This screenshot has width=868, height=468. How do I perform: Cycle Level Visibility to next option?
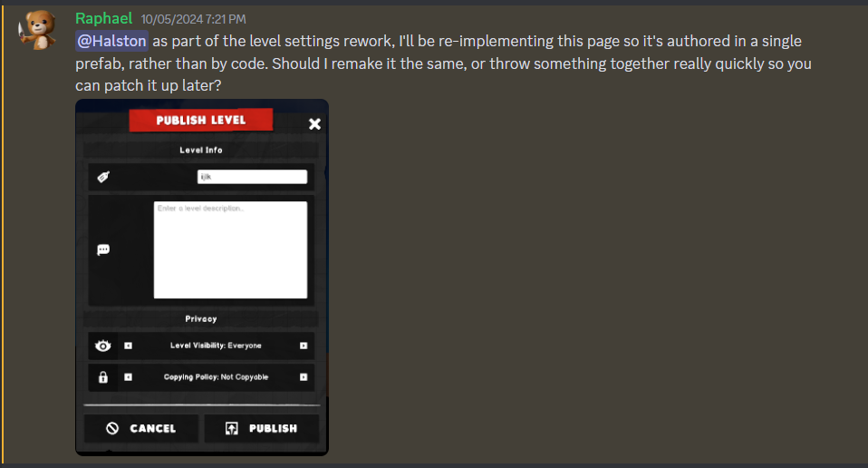304,346
